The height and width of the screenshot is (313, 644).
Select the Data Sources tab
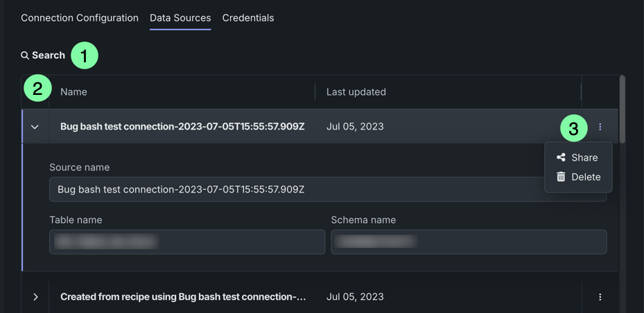click(180, 18)
